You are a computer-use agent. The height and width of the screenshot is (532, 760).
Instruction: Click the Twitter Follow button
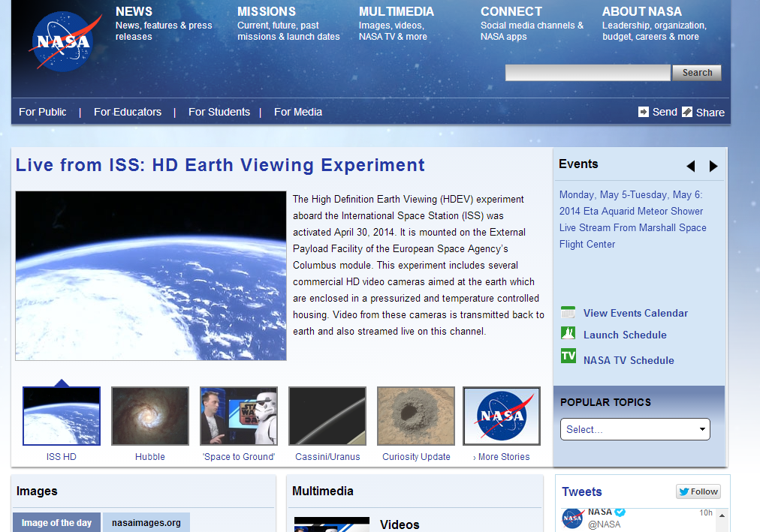[698, 491]
